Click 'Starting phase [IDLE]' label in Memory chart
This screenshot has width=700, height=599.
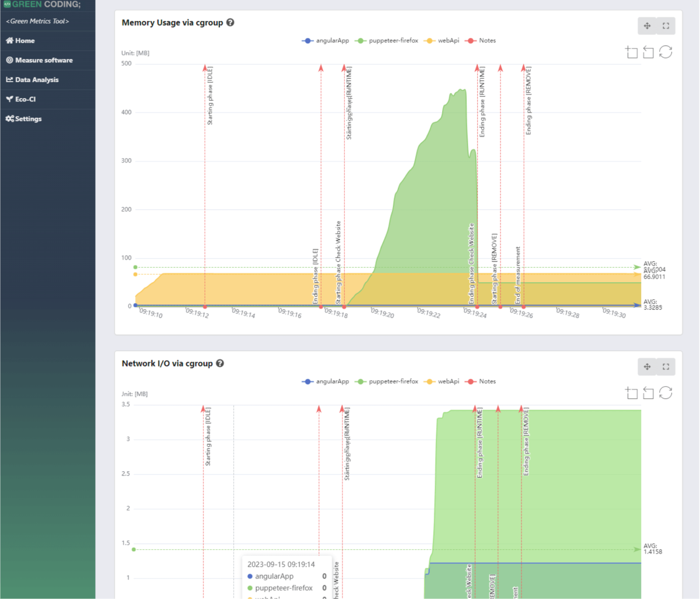pos(210,96)
